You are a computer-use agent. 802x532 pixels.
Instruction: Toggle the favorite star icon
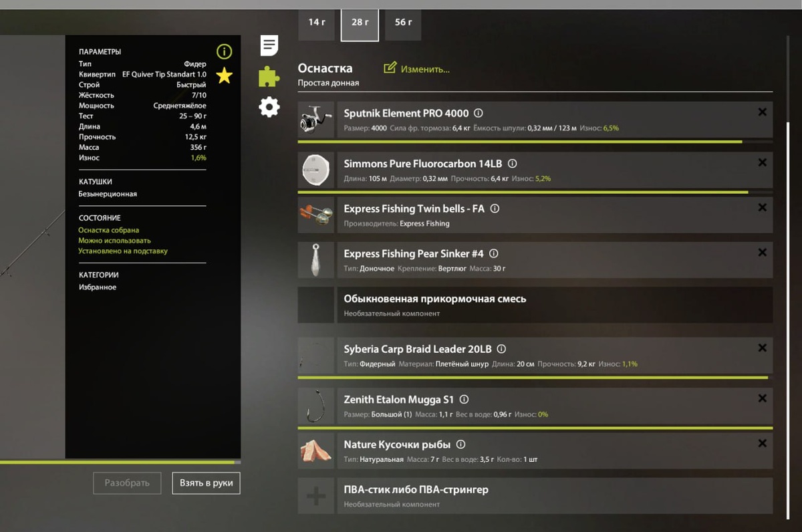tap(224, 76)
